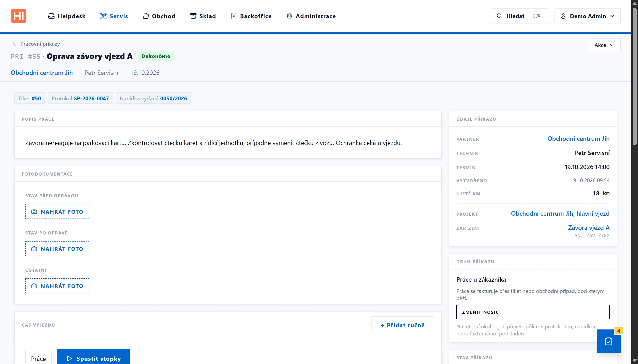Open the Helpdesk menu
The height and width of the screenshot is (364, 638).
[x=67, y=16]
